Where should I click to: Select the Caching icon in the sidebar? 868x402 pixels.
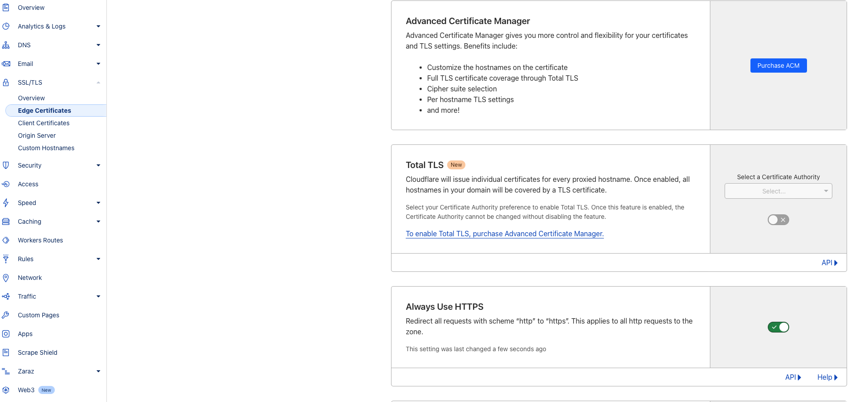[6, 221]
